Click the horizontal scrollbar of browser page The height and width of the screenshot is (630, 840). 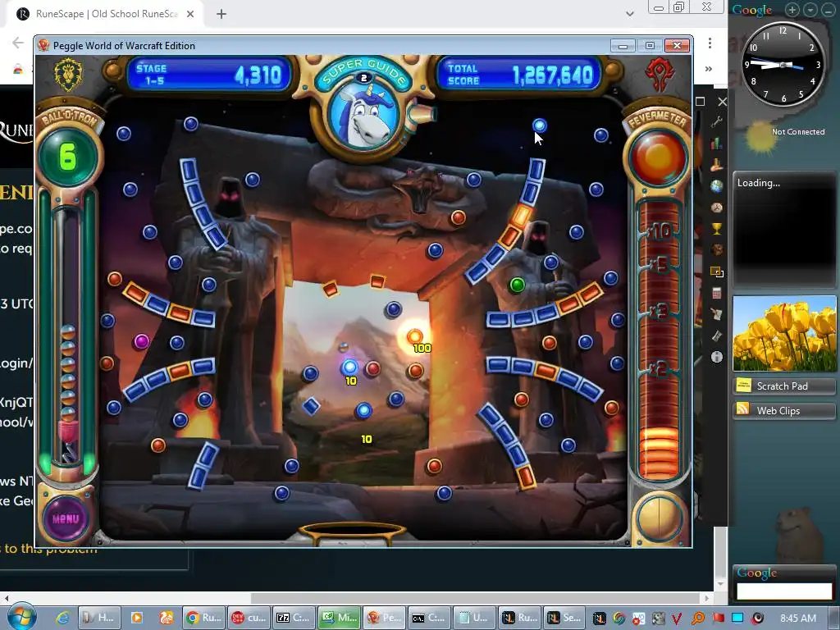(475, 598)
